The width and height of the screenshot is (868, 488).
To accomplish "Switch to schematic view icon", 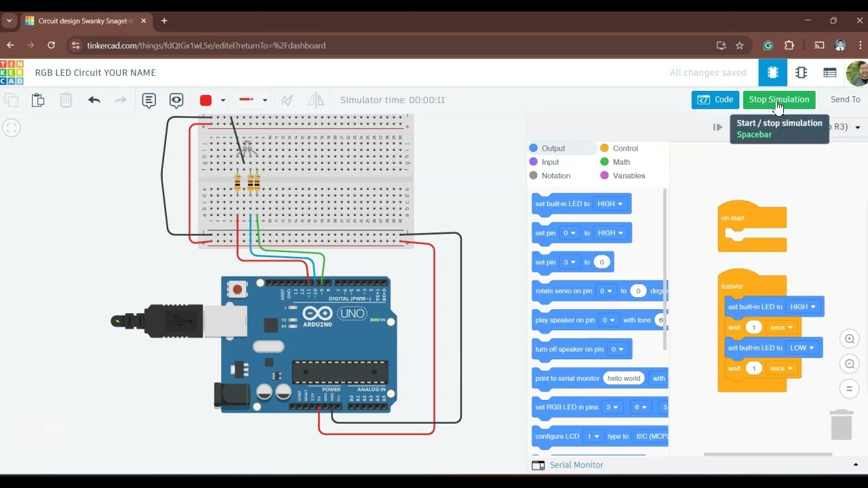I will (x=801, y=73).
